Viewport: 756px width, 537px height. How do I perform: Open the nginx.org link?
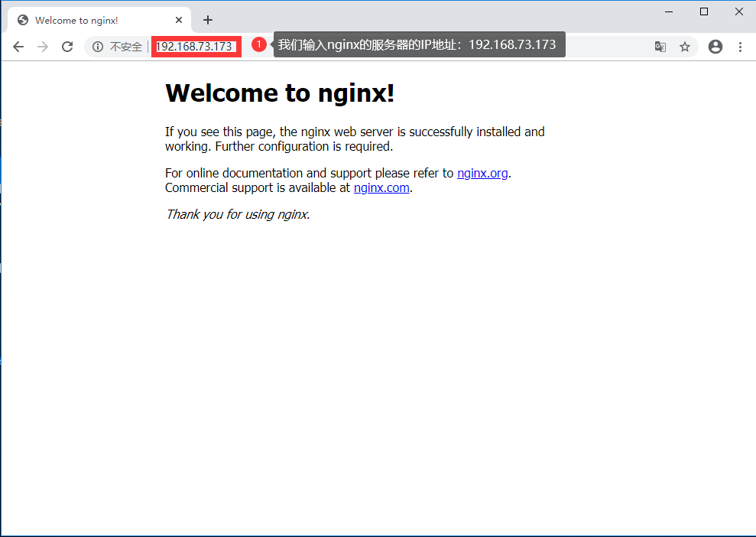click(482, 173)
